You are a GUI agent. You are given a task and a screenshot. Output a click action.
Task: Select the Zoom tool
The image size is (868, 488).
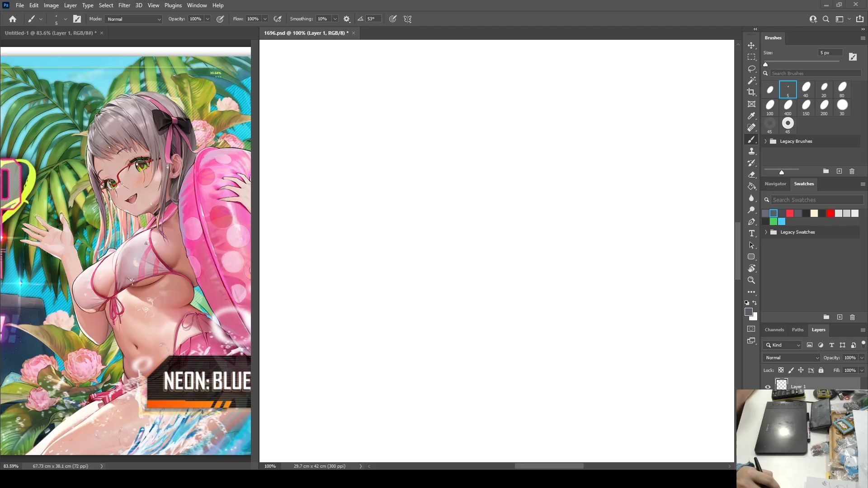tap(751, 280)
